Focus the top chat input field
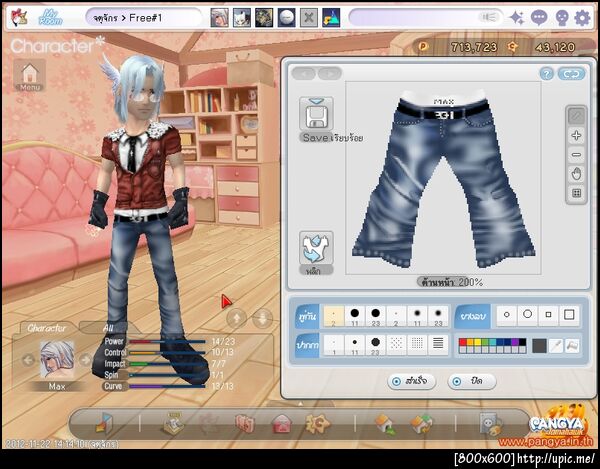This screenshot has height=469, width=600. coord(426,18)
